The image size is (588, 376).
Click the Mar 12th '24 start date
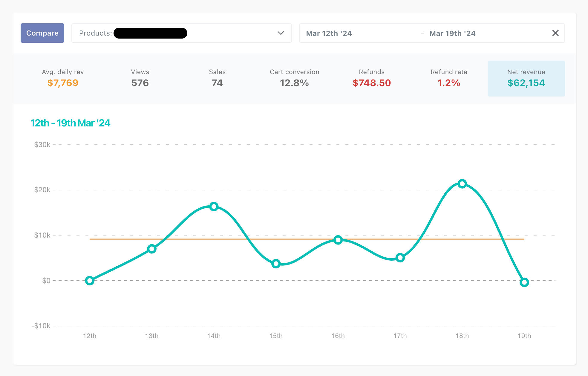(329, 33)
